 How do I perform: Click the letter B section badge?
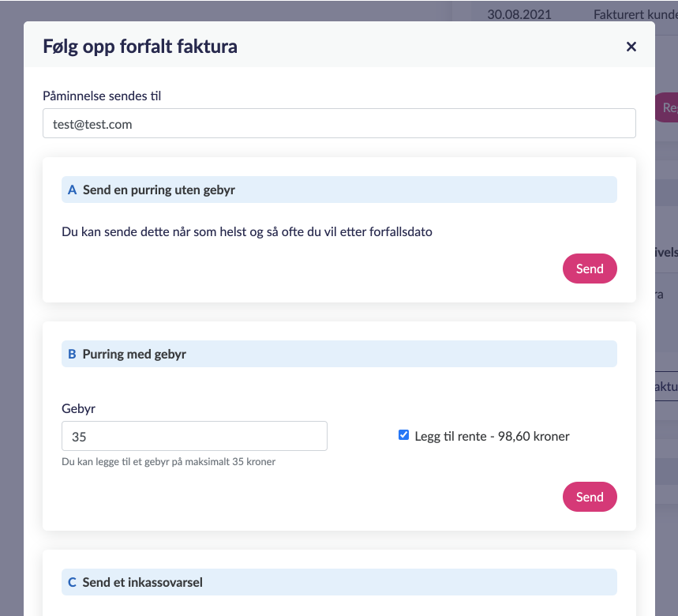(x=72, y=355)
